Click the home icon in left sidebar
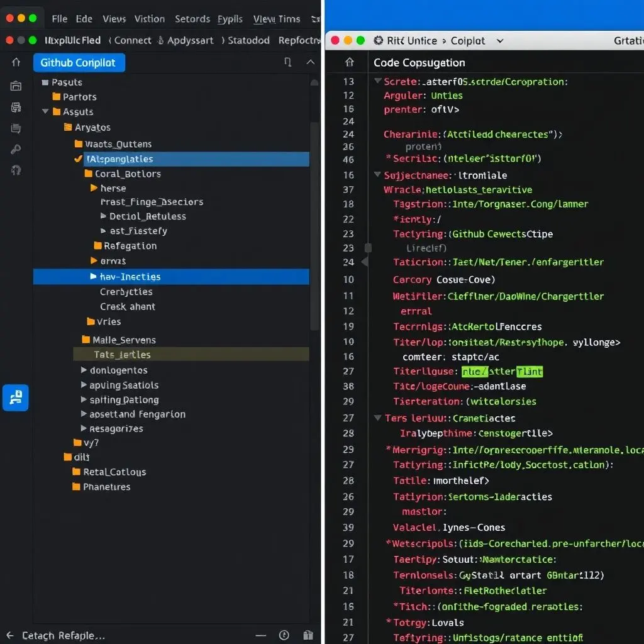 click(x=16, y=62)
